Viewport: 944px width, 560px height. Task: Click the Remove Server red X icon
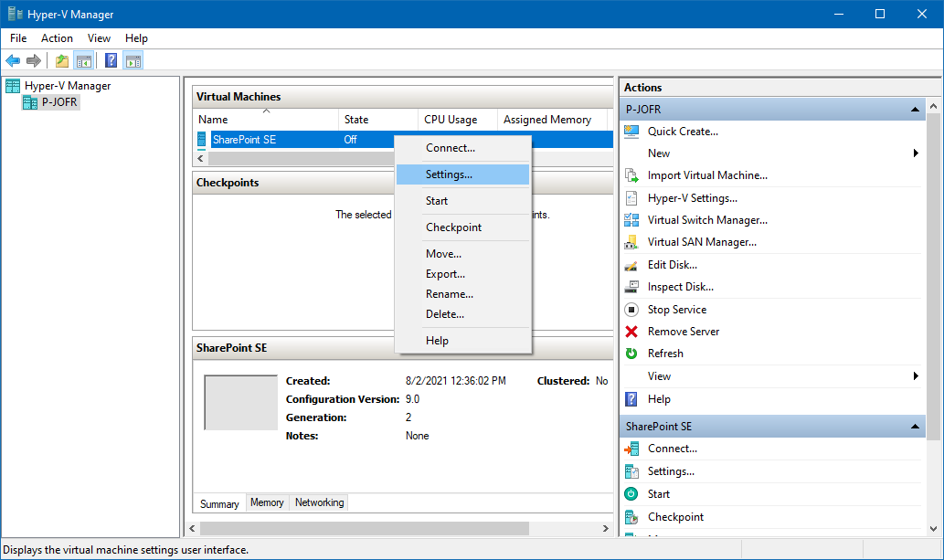click(631, 332)
